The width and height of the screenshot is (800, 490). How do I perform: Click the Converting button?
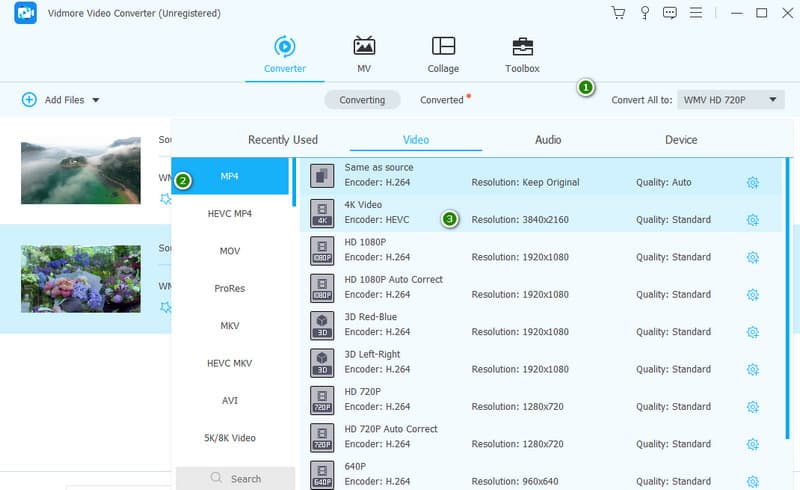(362, 100)
